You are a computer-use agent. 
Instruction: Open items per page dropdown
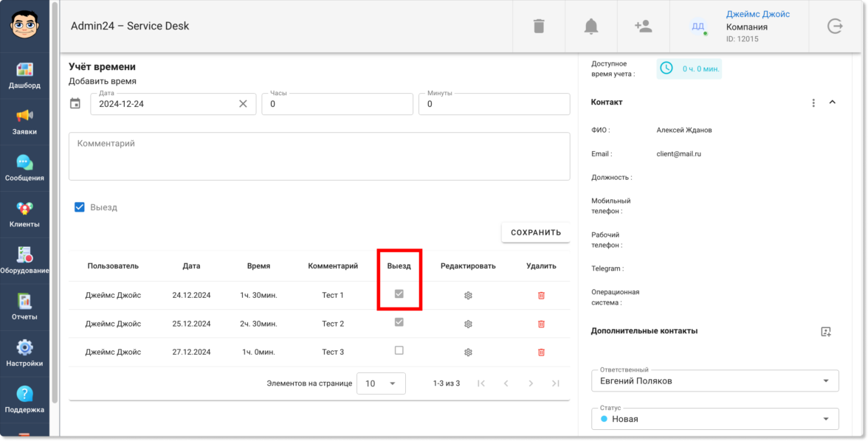(381, 383)
